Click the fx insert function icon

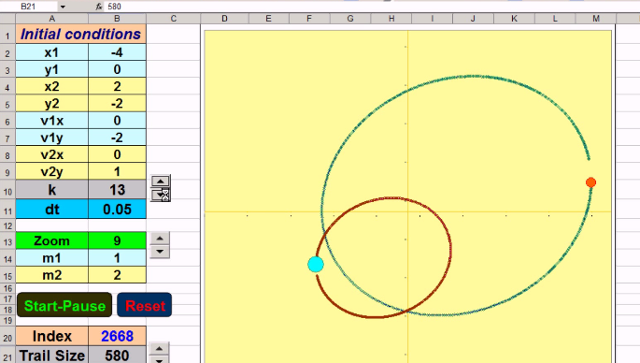pos(99,7)
